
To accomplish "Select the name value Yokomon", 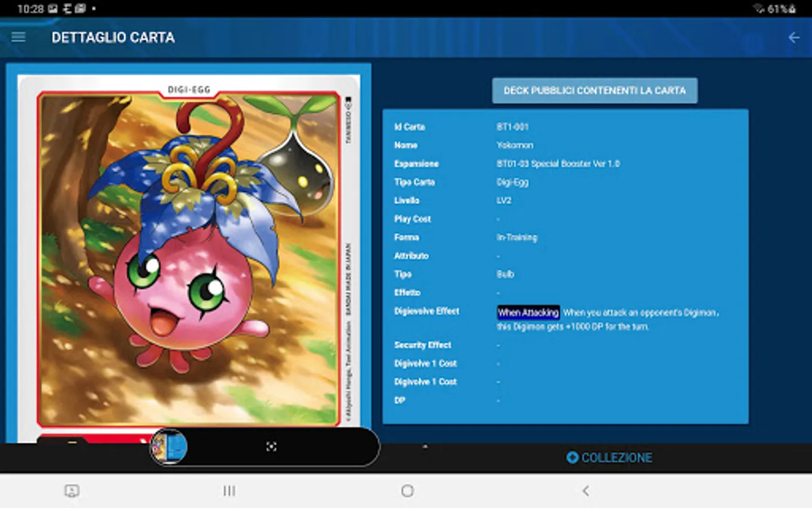I will point(514,146).
